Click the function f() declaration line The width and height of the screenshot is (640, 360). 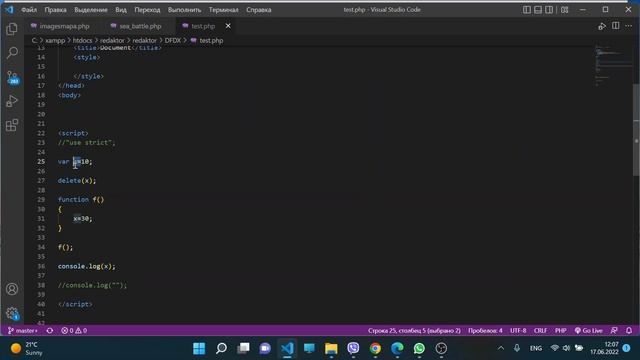pos(81,200)
